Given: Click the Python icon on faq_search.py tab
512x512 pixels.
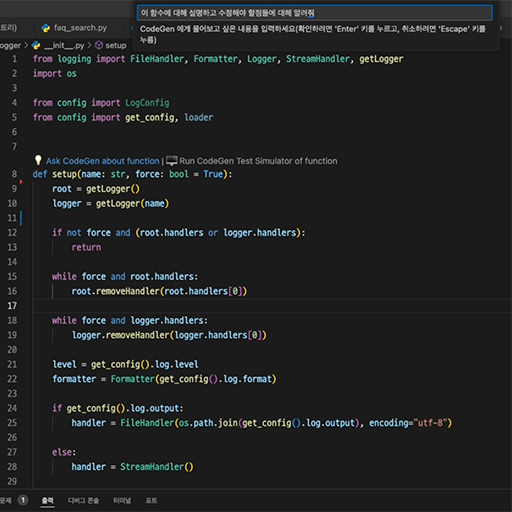Looking at the screenshot, I should pyautogui.click(x=46, y=28).
